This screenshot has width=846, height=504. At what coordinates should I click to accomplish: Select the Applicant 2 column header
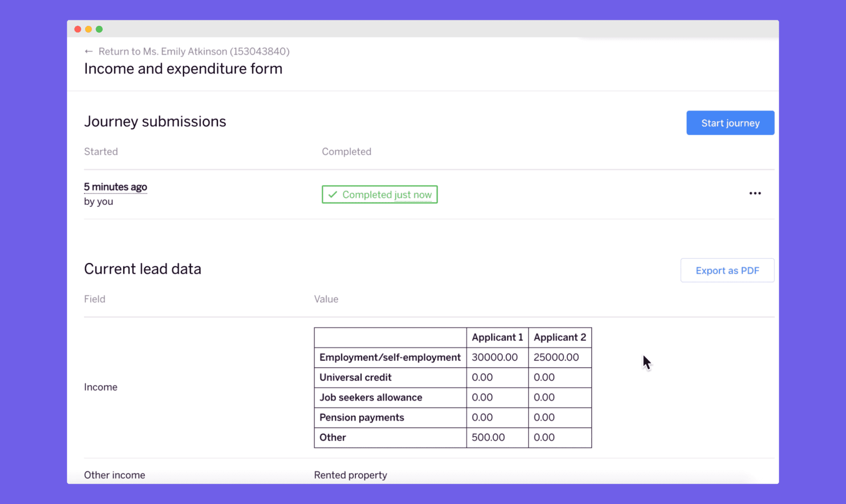tap(560, 337)
